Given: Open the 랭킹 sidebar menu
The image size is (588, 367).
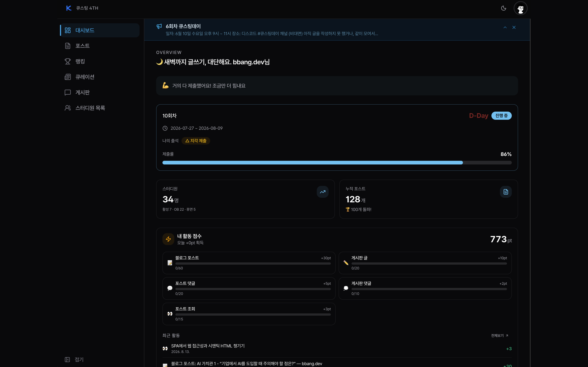Looking at the screenshot, I should pos(100,61).
